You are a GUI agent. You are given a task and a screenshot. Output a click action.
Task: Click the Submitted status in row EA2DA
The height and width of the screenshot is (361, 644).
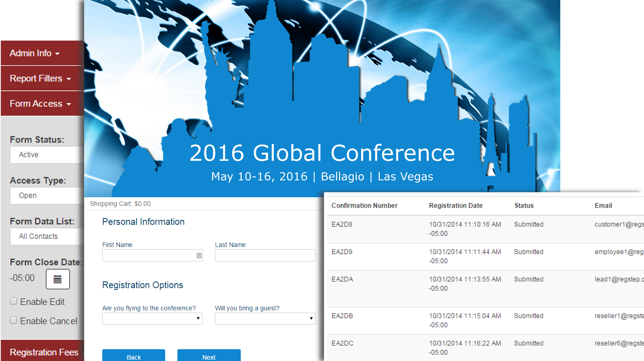pos(529,279)
